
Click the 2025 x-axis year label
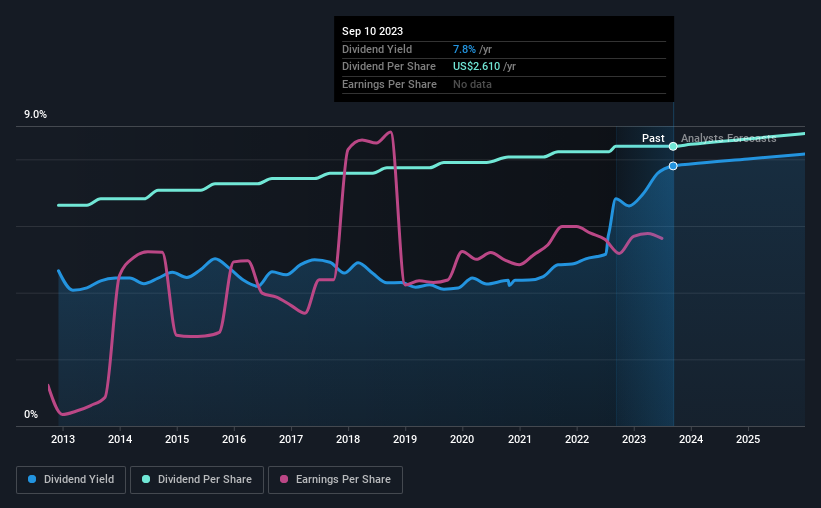pos(748,439)
